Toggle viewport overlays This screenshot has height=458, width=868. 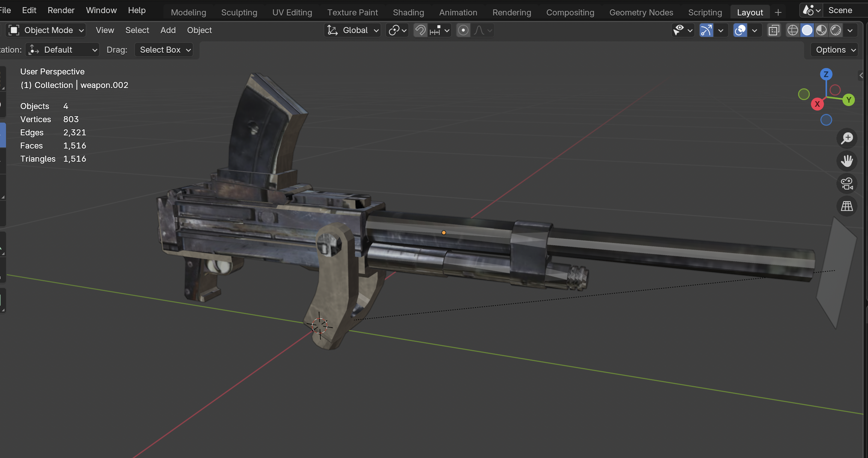click(740, 30)
